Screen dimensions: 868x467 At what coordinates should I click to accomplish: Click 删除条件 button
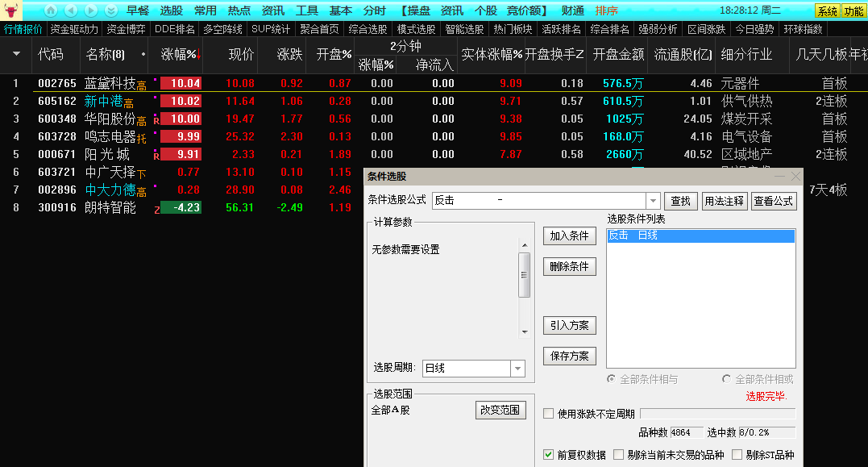[x=570, y=266]
